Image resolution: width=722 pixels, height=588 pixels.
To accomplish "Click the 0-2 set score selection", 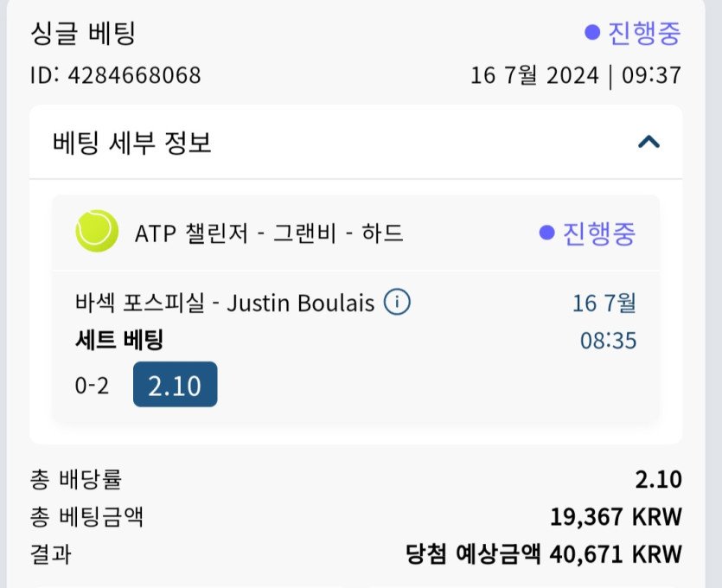I will 93,386.
